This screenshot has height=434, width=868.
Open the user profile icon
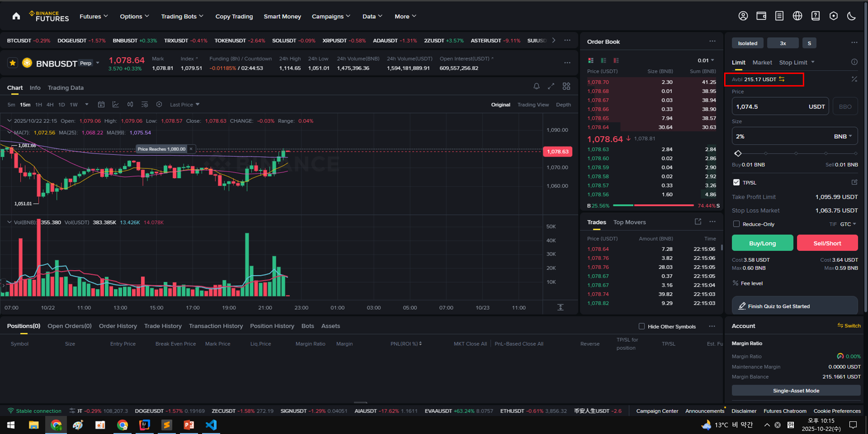(743, 16)
